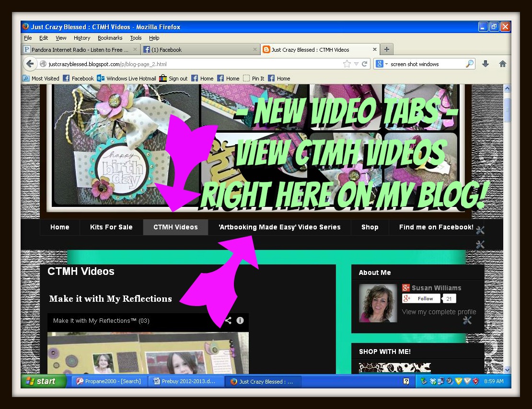
Task: Click the Sign out bookmark
Action: pyautogui.click(x=173, y=79)
